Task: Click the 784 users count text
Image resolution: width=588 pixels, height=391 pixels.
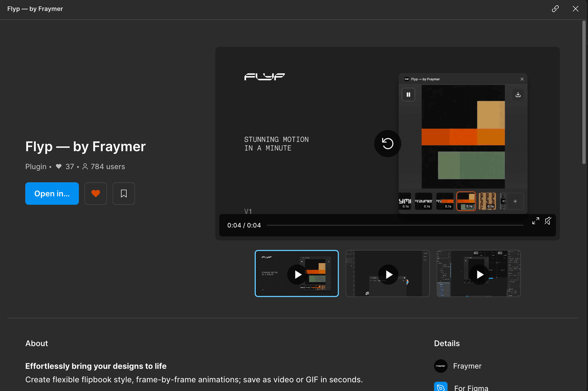Action: point(108,166)
